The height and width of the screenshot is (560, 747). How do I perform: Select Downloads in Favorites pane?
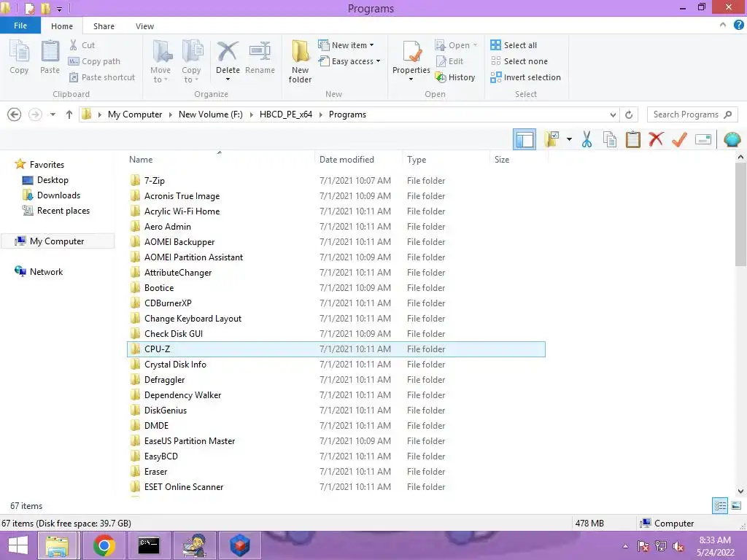click(x=52, y=195)
